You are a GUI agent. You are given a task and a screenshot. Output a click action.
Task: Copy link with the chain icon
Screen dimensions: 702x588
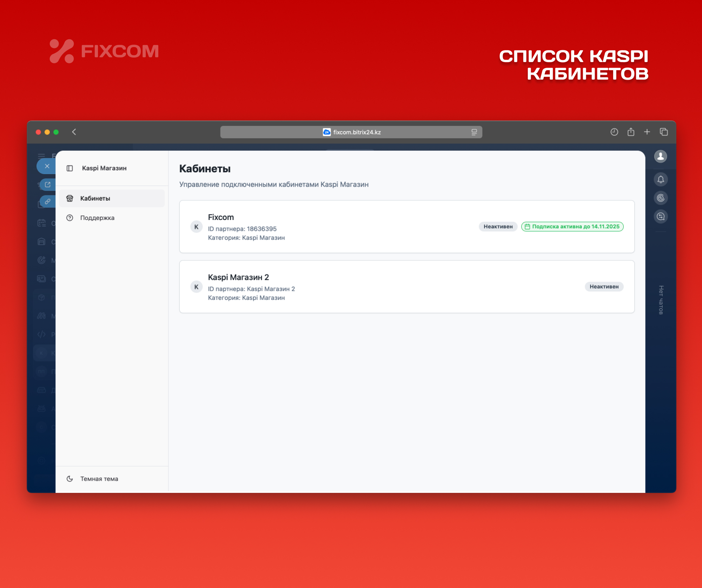click(x=48, y=201)
